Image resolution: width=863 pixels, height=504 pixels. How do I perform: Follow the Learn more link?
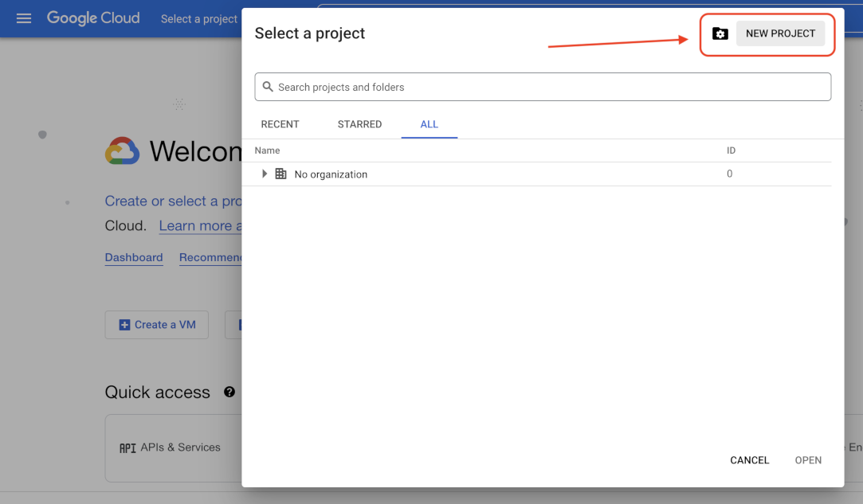[200, 226]
